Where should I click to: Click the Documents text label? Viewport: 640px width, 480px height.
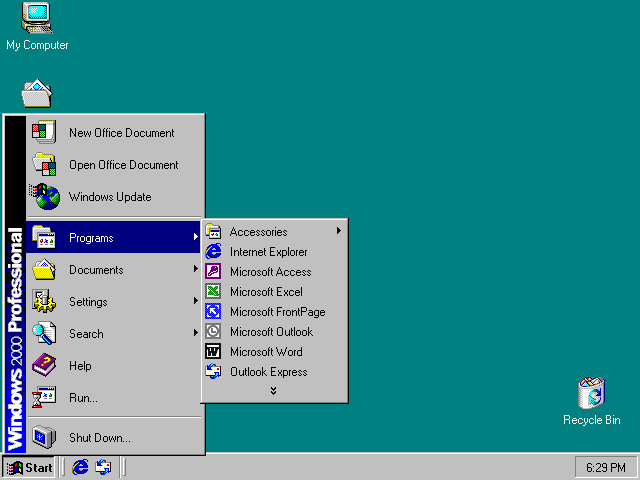pos(96,270)
